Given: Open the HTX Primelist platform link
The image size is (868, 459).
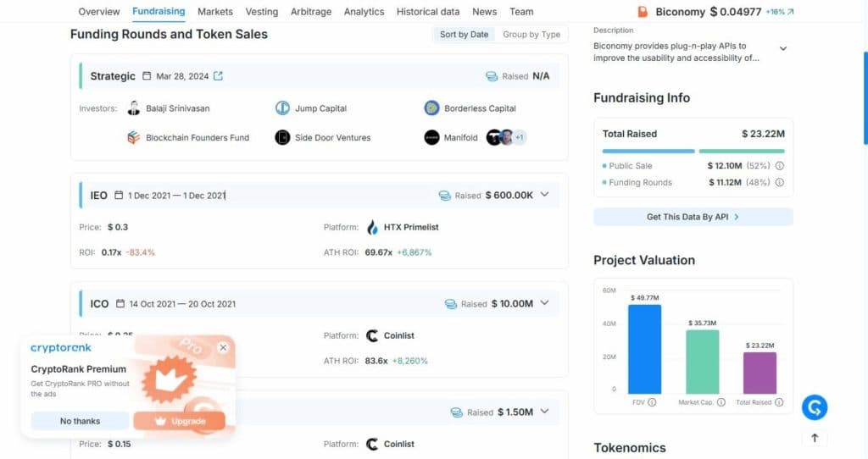Looking at the screenshot, I should (x=411, y=227).
